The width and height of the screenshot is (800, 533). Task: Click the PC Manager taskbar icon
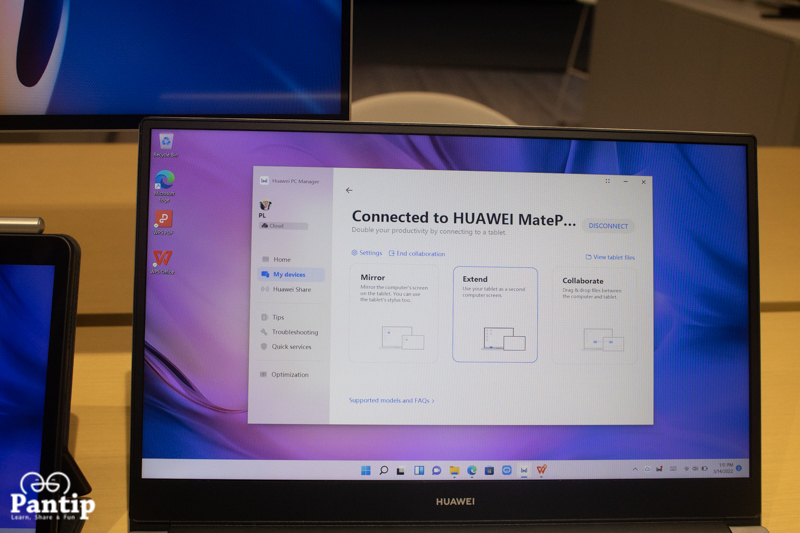524,470
